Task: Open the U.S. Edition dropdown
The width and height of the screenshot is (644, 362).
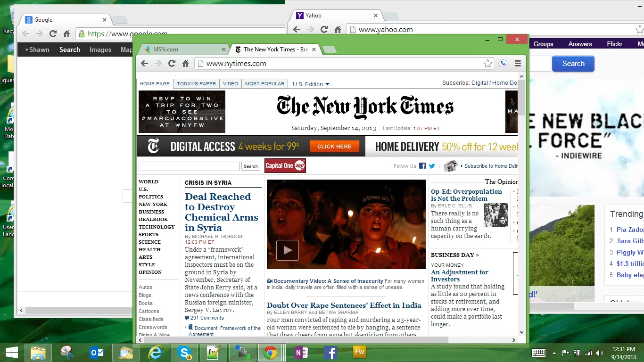Action: click(x=311, y=84)
